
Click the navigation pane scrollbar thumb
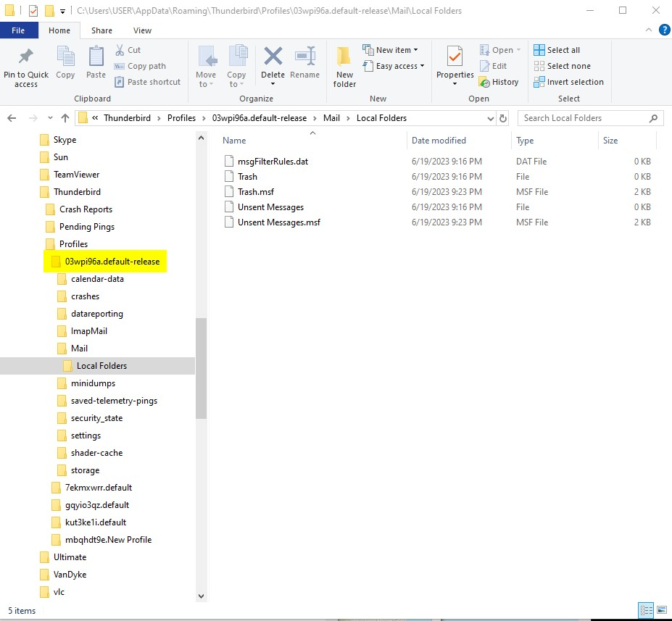click(x=201, y=368)
